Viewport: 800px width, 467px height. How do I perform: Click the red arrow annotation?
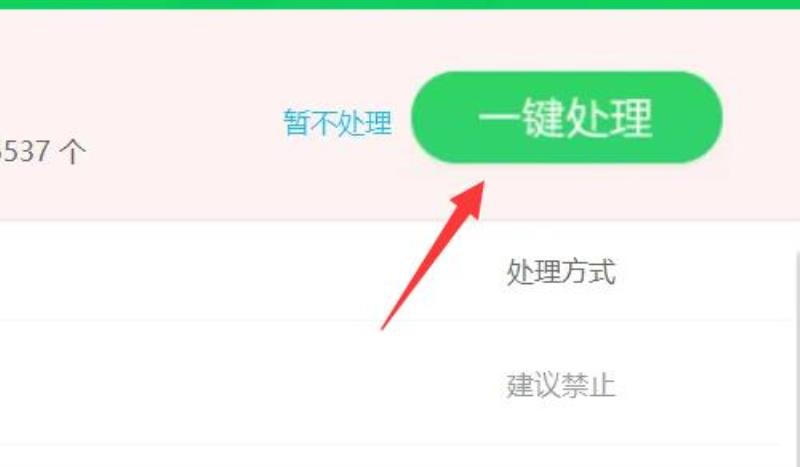coord(433,255)
